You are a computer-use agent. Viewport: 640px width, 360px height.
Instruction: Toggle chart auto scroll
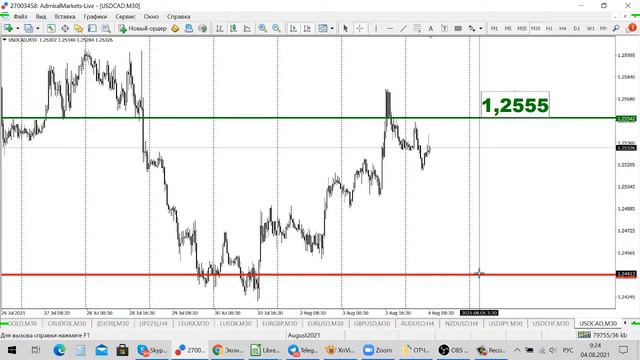click(x=293, y=28)
